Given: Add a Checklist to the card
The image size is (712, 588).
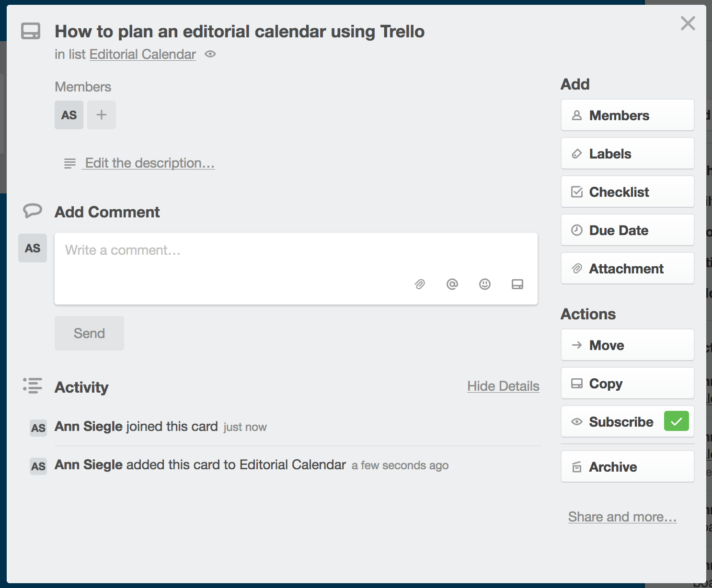Looking at the screenshot, I should pos(627,192).
